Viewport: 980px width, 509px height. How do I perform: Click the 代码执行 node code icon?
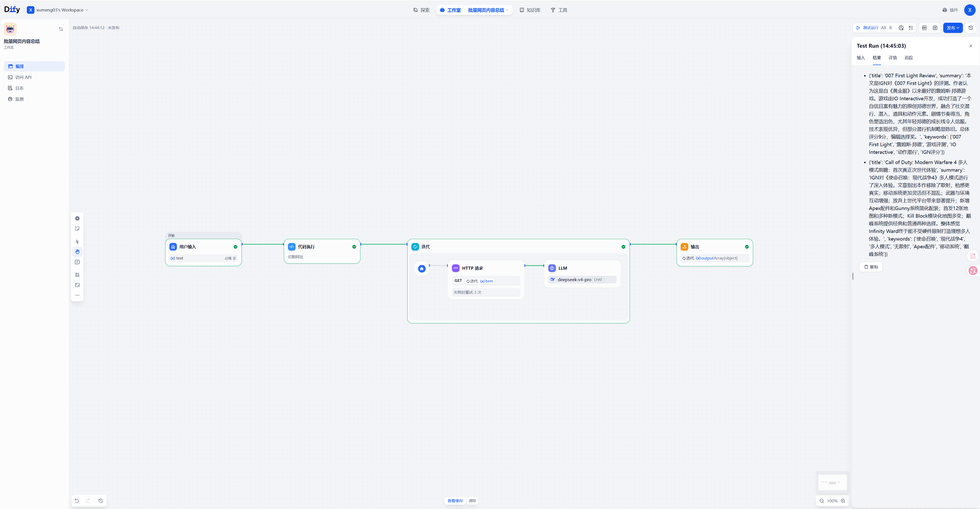coord(292,246)
